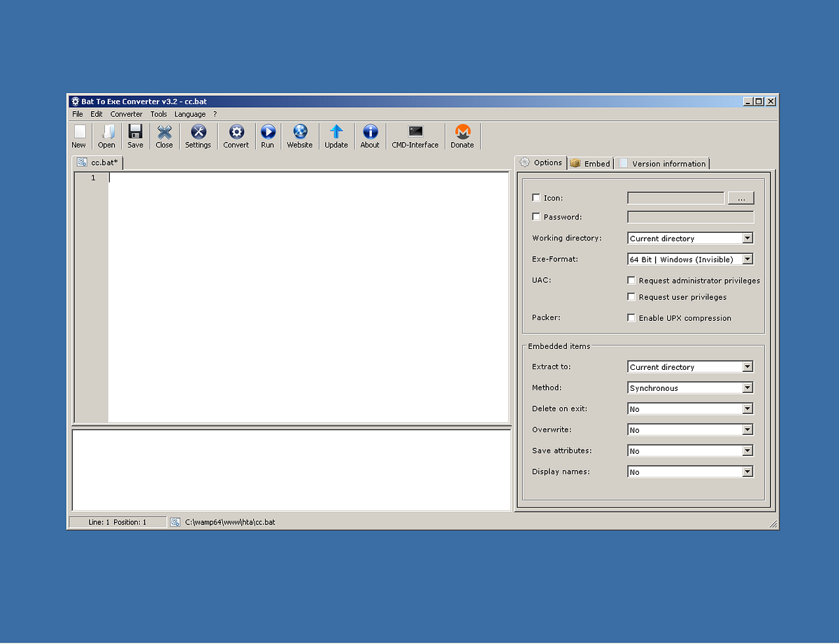Screen dimensions: 839x644
Task: Click the Donate Monero icon
Action: [x=462, y=136]
